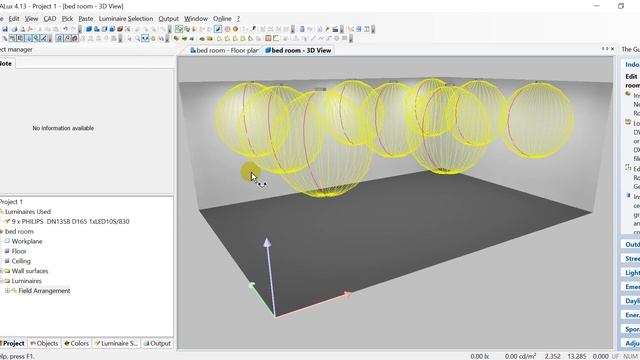Expand the Stree... section in Guide panel
This screenshot has height=360, width=640.
tap(631, 258)
